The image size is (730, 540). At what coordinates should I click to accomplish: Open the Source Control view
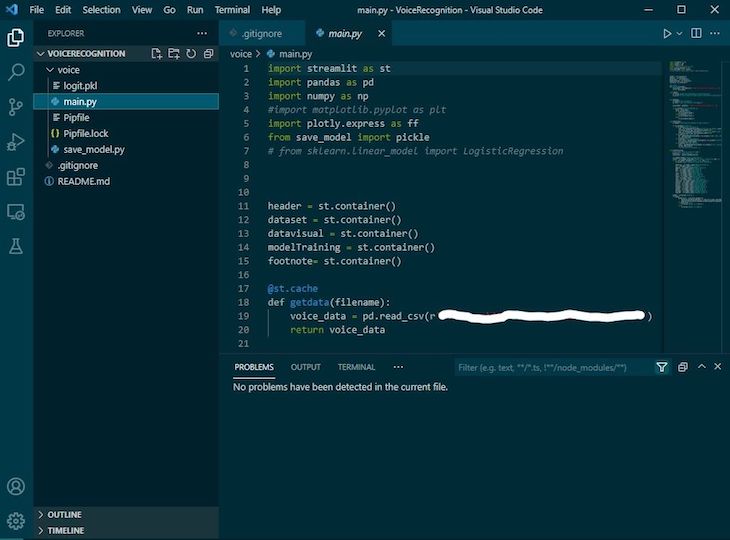[16, 107]
